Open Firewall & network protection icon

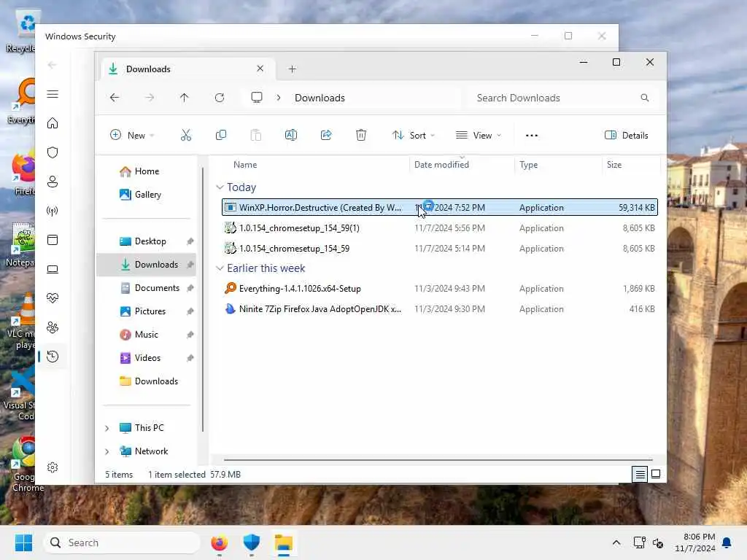point(53,211)
